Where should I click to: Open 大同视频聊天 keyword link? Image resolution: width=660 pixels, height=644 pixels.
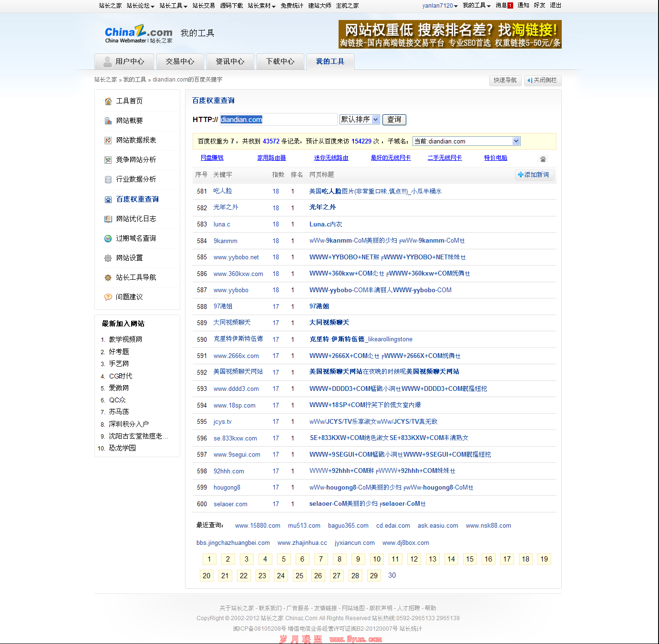[232, 323]
